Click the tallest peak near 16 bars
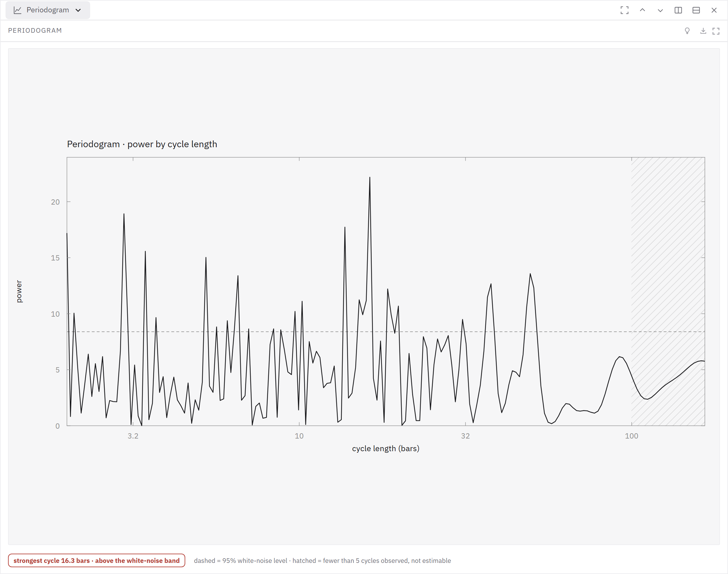 tap(370, 178)
